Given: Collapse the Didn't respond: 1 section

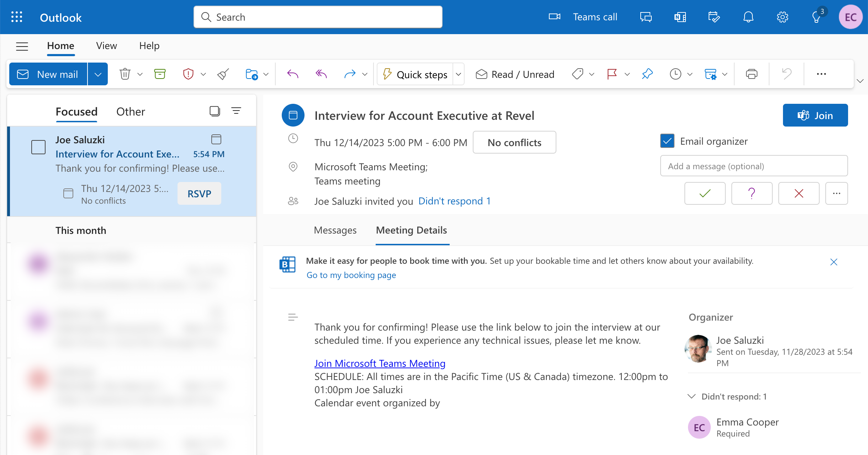Looking at the screenshot, I should point(692,396).
